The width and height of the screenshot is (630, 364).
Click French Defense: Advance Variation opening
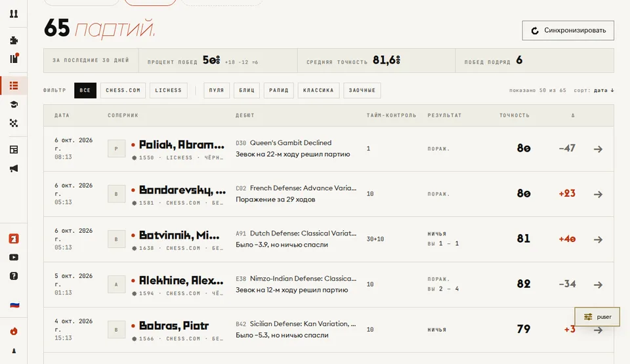tap(303, 188)
